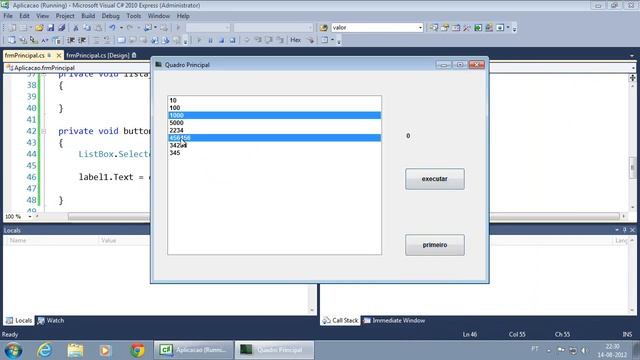Click the primeiro button
Image resolution: width=640 pixels, height=360 pixels.
(x=435, y=245)
